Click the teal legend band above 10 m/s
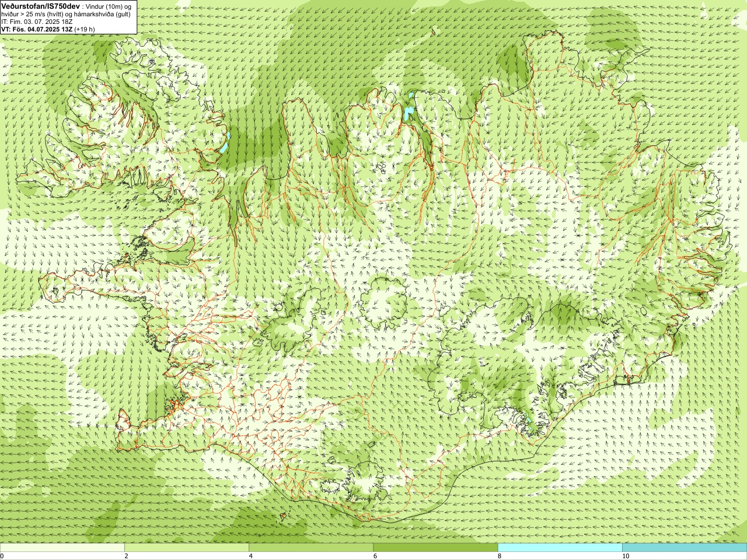Viewport: 747px width, 560px height. 685,548
